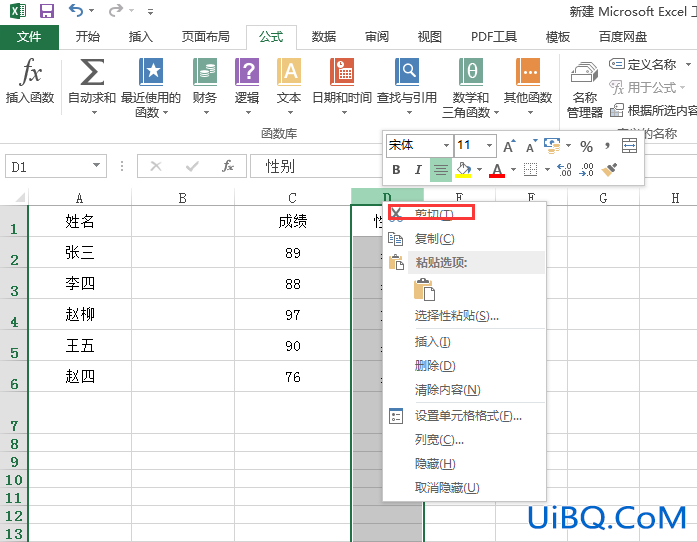This screenshot has width=697, height=542.
Task: Choose Delete (删除) in context menu
Action: 465,366
